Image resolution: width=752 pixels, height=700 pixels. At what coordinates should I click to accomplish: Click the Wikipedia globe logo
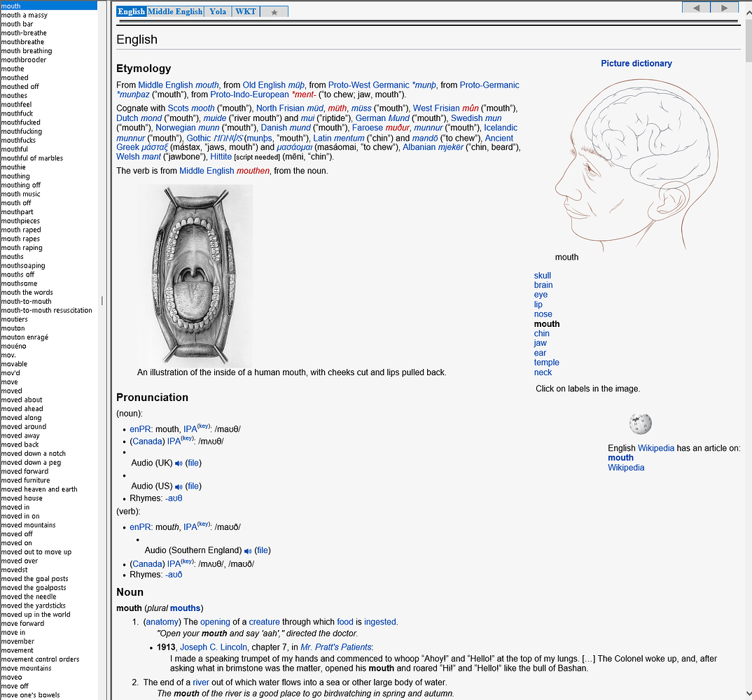pos(639,423)
